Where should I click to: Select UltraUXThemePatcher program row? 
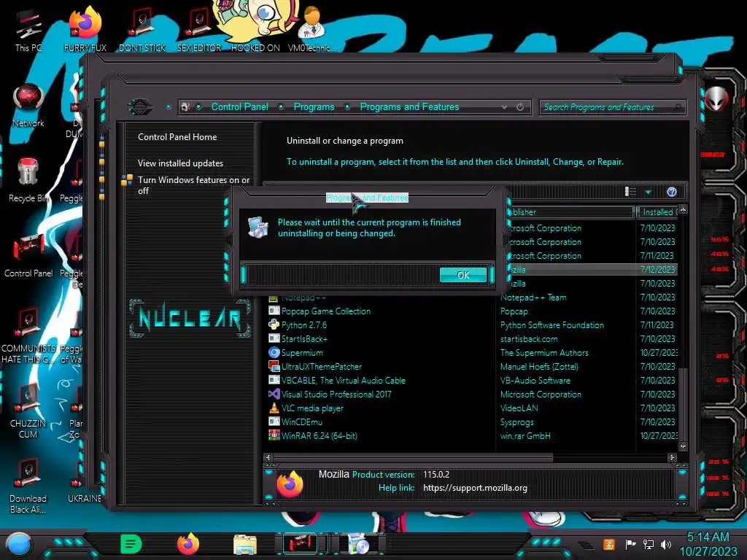322,366
